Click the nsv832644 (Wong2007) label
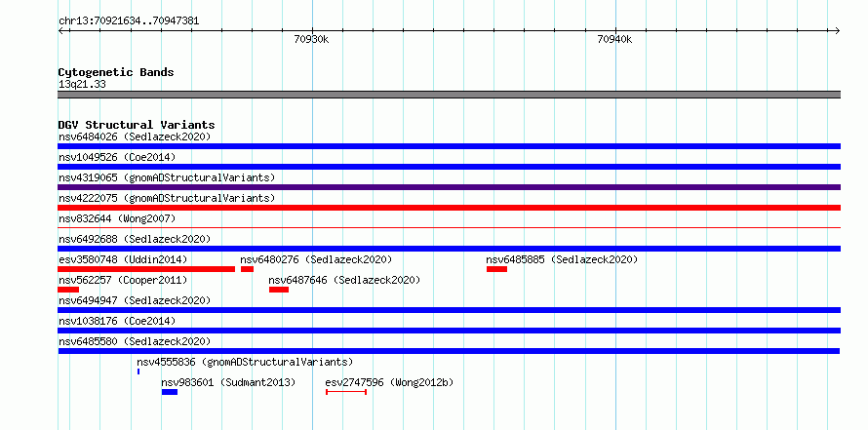This screenshot has width=868, height=430. pyautogui.click(x=117, y=218)
